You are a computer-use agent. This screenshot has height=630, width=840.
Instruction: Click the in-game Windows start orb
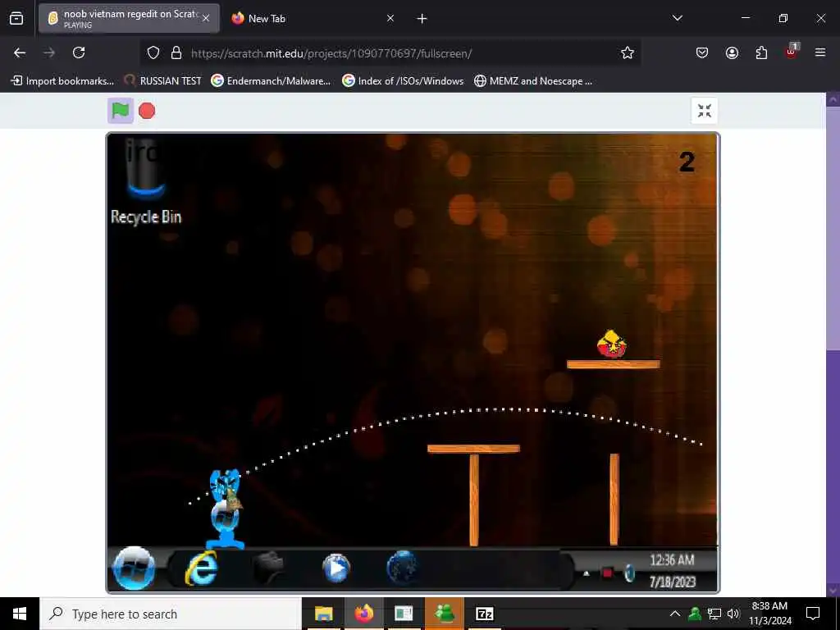tap(135, 568)
